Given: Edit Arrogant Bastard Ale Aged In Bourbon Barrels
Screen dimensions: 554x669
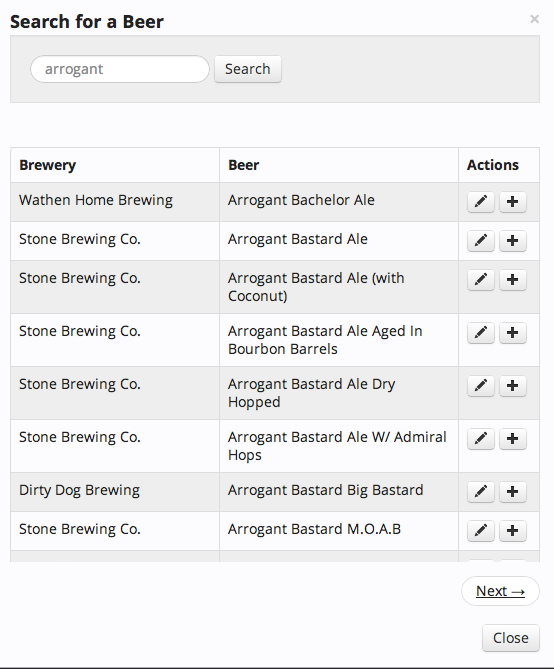Looking at the screenshot, I should pos(481,333).
